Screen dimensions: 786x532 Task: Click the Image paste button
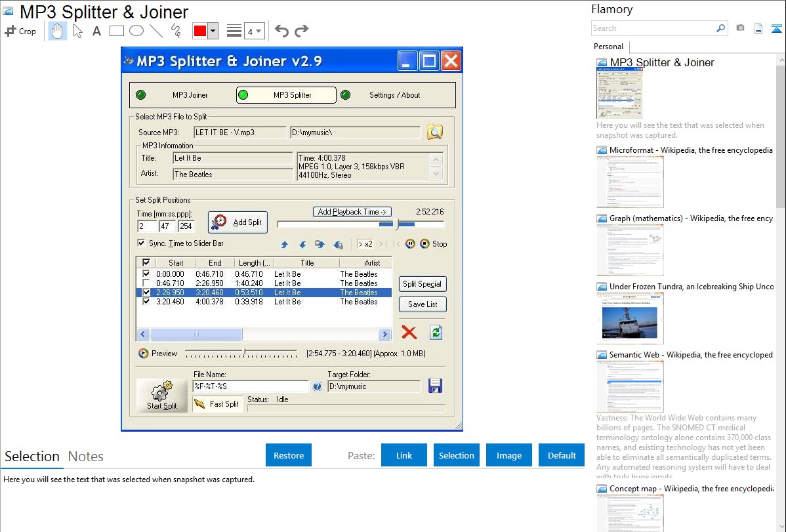pyautogui.click(x=509, y=455)
